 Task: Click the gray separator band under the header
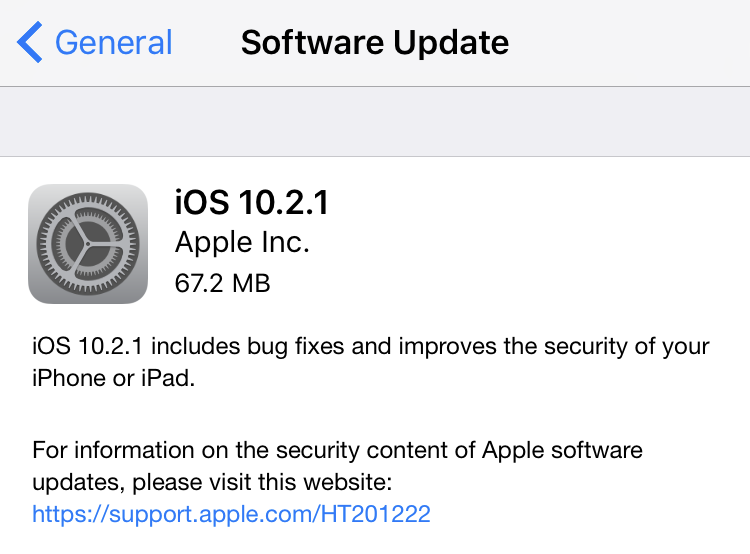coord(375,122)
